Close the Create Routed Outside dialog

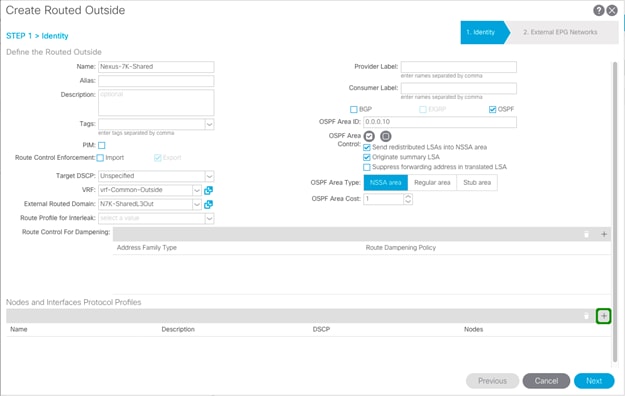(612, 10)
